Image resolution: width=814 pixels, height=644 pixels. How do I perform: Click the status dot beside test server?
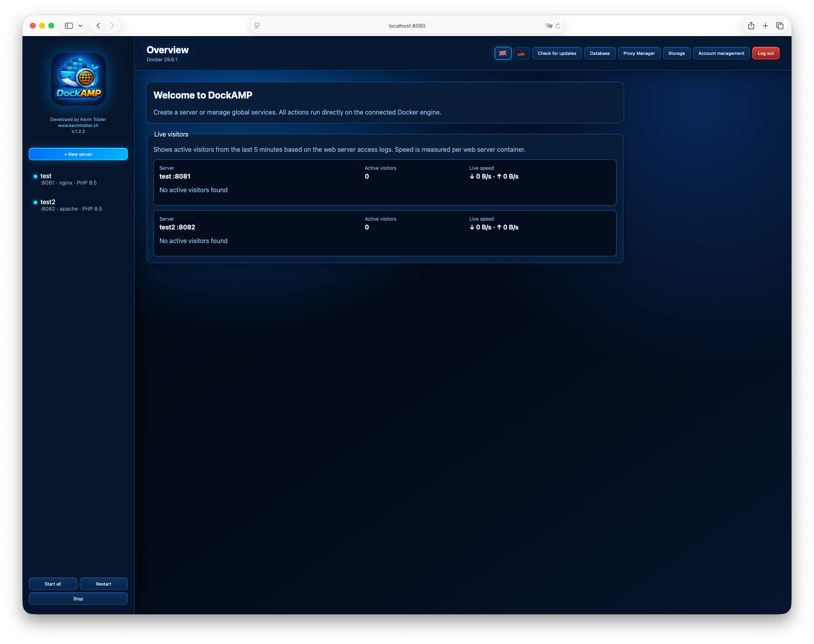click(x=35, y=176)
